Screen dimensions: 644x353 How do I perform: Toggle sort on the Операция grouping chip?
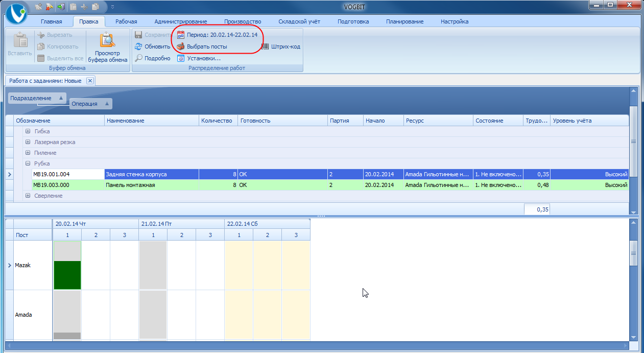click(91, 104)
